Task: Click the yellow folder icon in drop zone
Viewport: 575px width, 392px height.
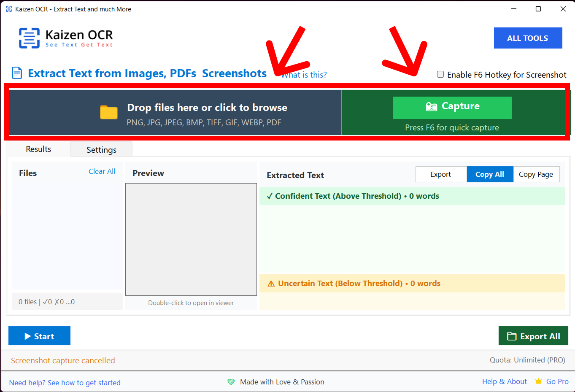Action: (x=109, y=112)
